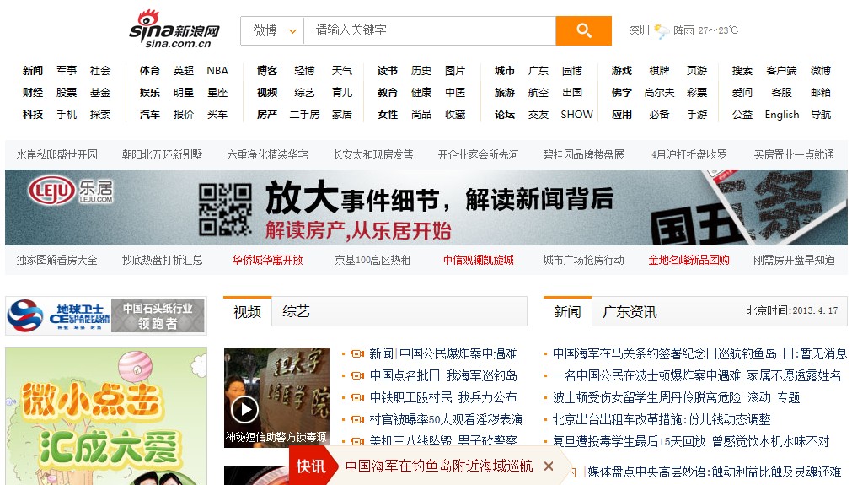
Task: Go to the English version link
Action: click(781, 115)
